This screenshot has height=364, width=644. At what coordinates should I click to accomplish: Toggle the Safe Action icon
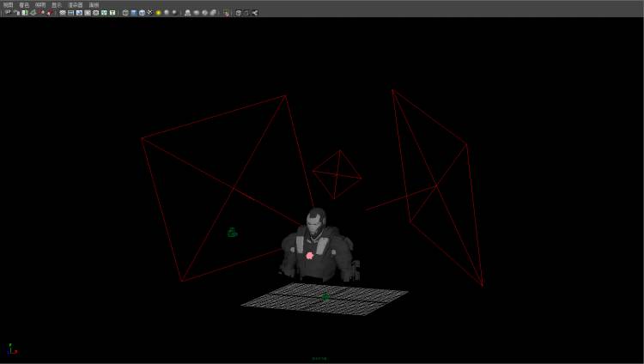(104, 13)
